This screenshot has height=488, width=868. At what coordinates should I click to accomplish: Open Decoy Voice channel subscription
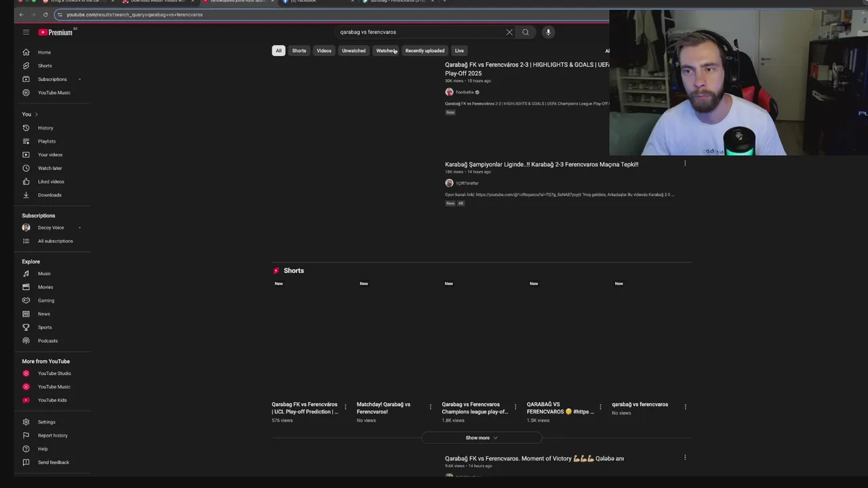[52, 228]
